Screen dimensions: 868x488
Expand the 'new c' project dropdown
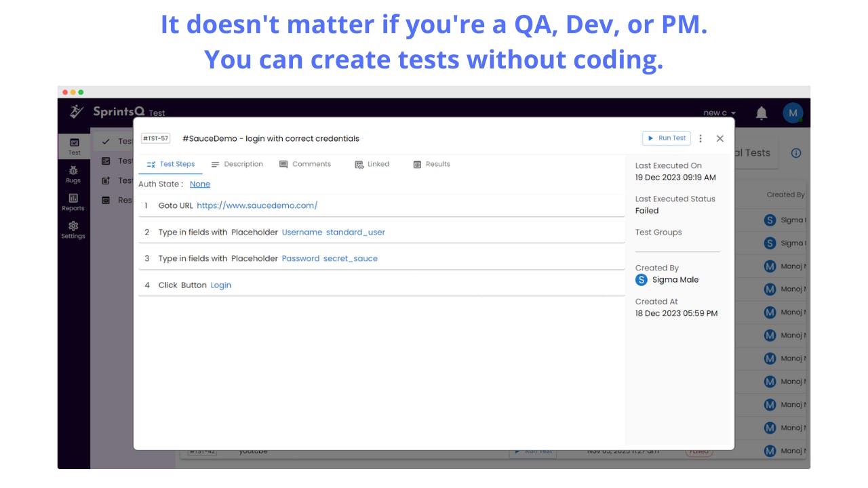click(x=719, y=113)
